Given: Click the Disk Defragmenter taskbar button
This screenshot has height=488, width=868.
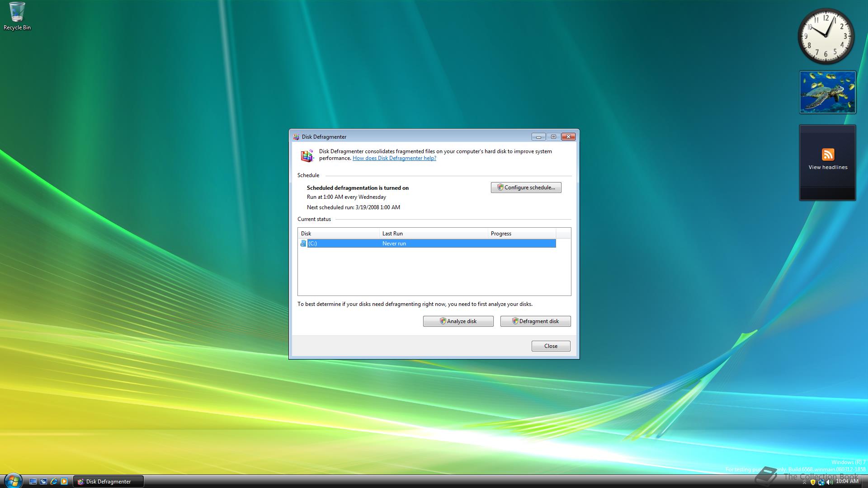Looking at the screenshot, I should coord(108,482).
